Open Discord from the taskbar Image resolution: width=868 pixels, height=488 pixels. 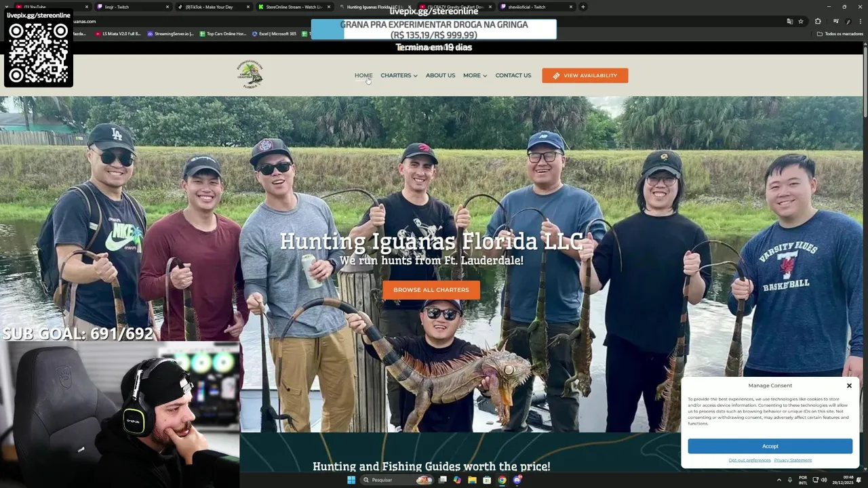click(x=517, y=480)
